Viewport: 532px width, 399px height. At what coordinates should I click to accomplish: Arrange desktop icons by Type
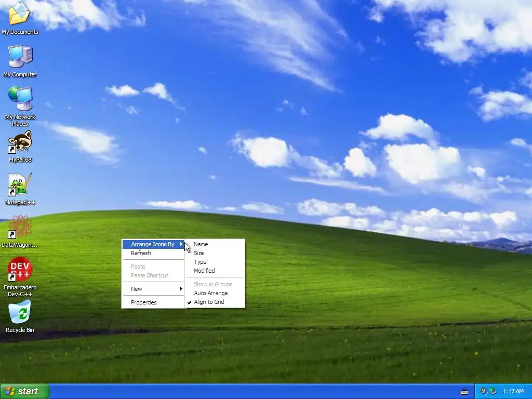215,262
